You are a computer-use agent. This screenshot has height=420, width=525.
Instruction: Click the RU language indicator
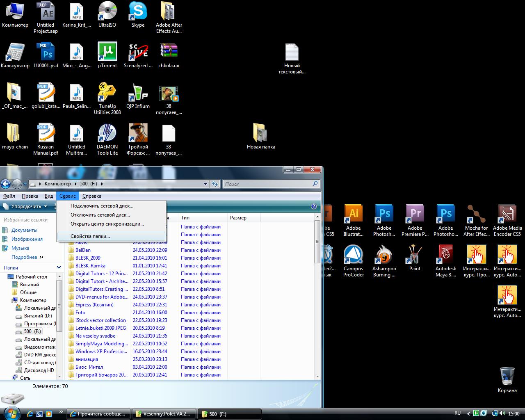[458, 413]
